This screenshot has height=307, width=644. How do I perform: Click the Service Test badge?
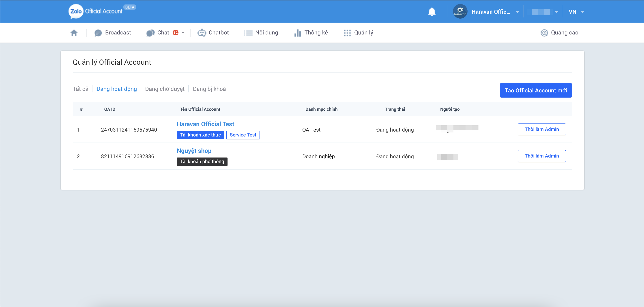pos(243,135)
